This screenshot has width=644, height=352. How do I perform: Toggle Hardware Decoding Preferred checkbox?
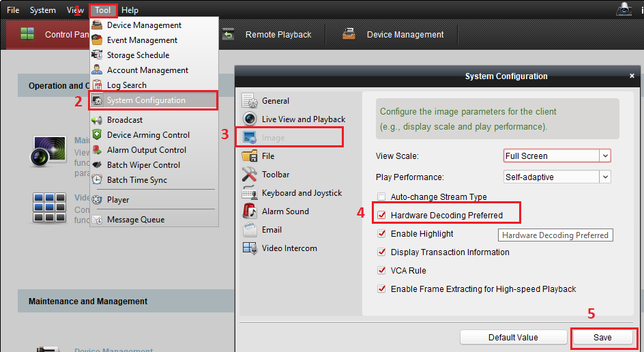pyautogui.click(x=382, y=216)
